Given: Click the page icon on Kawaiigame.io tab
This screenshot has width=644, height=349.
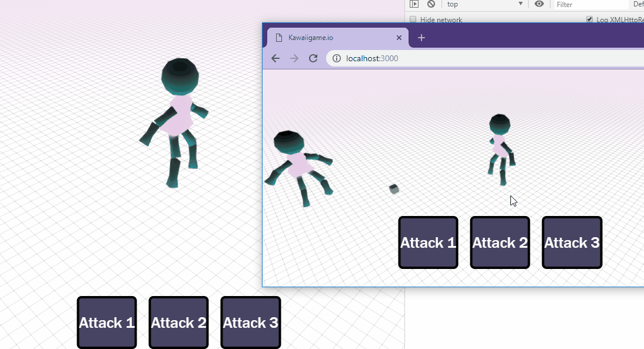Looking at the screenshot, I should (279, 38).
